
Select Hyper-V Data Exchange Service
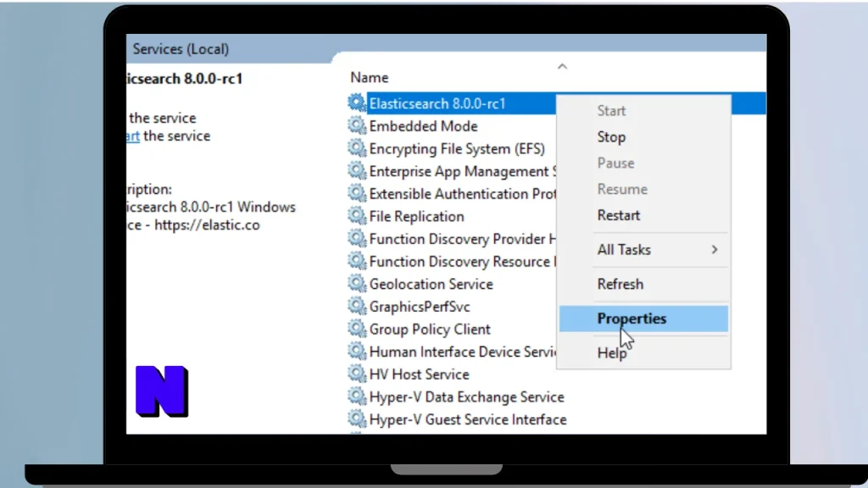pyautogui.click(x=467, y=397)
